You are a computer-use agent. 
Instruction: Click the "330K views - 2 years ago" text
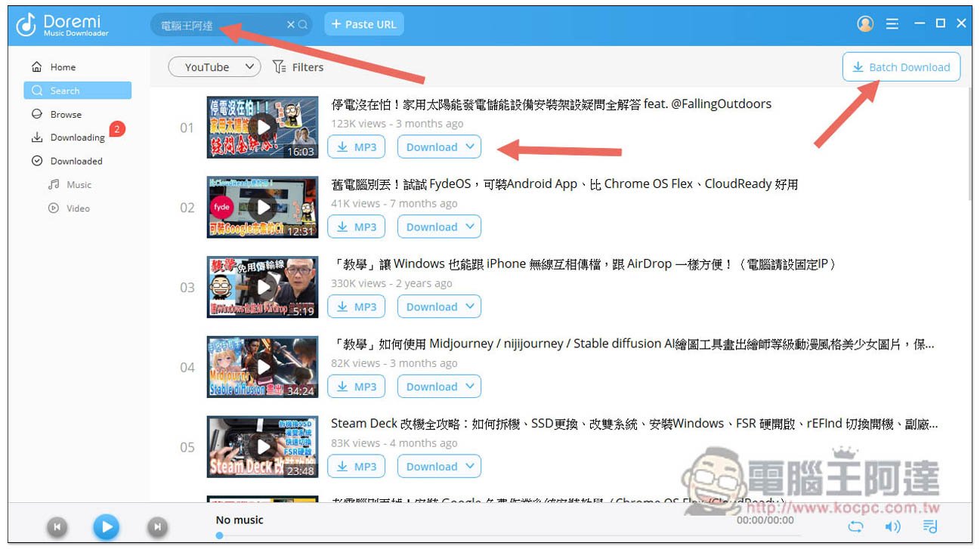391,283
